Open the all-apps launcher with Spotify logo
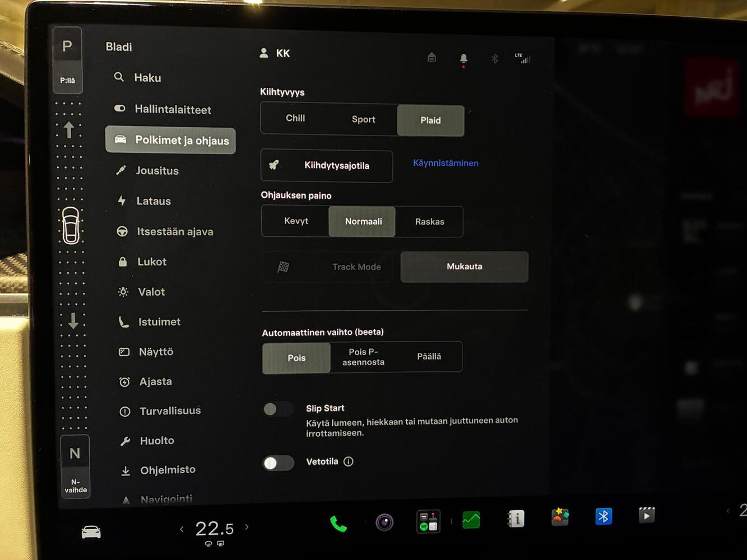The width and height of the screenshot is (747, 560). point(428,521)
